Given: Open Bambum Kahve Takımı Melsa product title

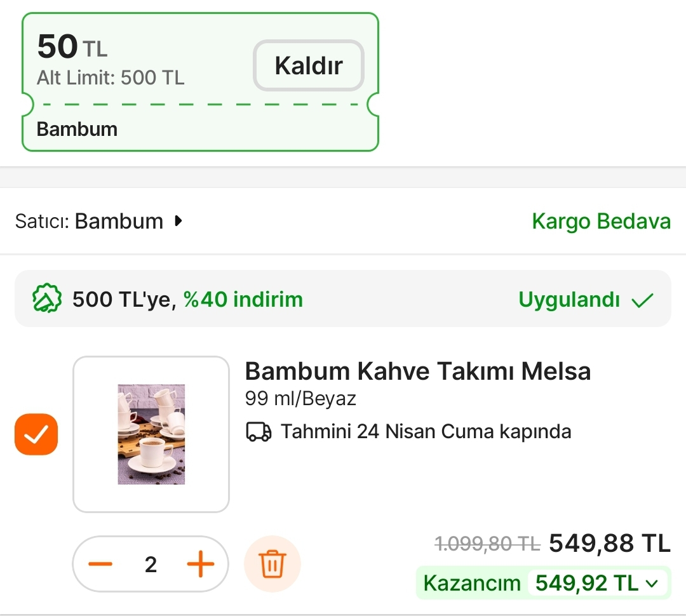Looking at the screenshot, I should 417,371.
